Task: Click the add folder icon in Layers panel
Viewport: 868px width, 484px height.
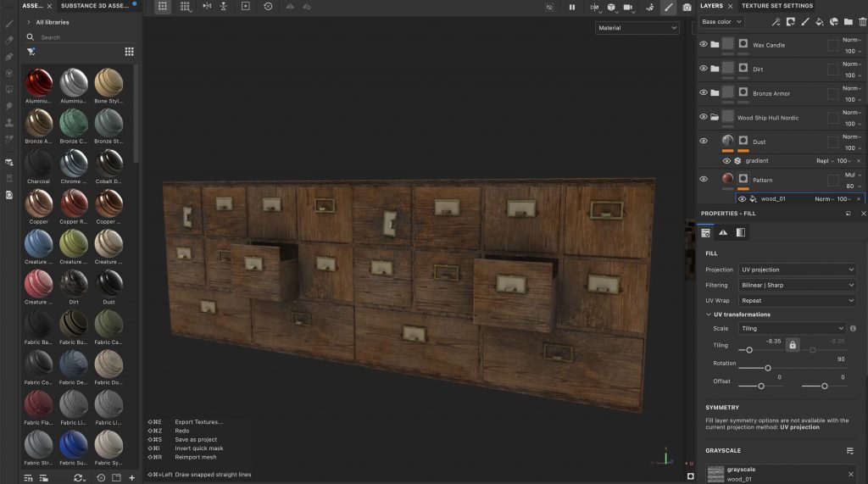Action: (x=849, y=22)
